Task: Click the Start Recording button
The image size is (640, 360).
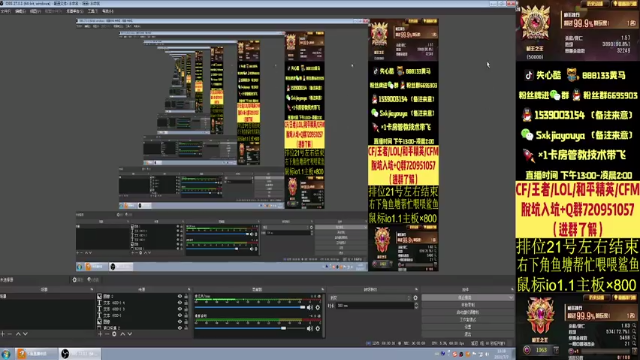Action: click(468, 305)
